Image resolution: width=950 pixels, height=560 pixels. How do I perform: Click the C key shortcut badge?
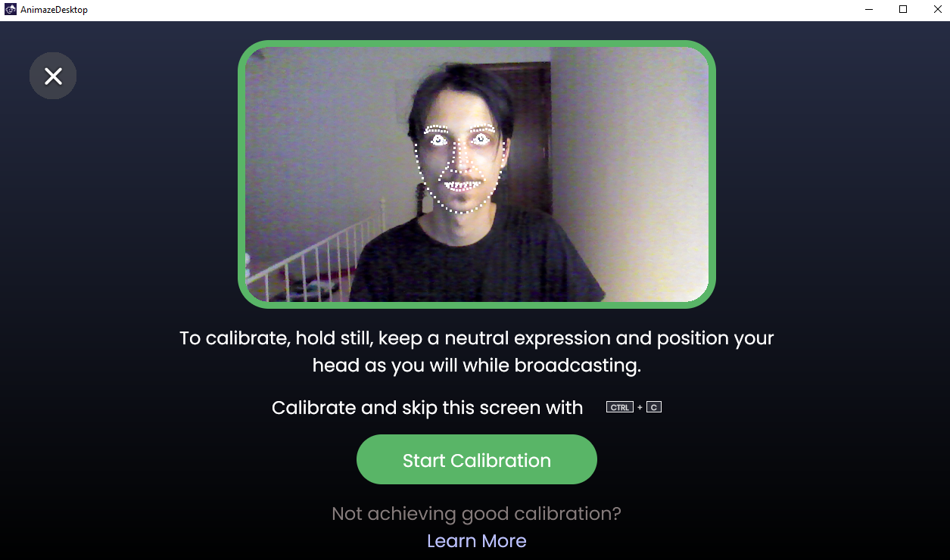[654, 407]
